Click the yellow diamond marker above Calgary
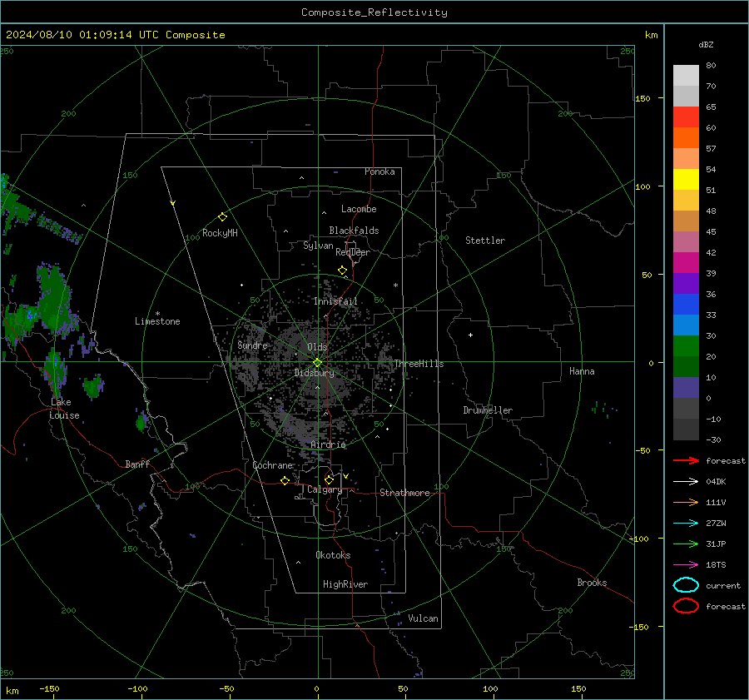 tap(329, 479)
